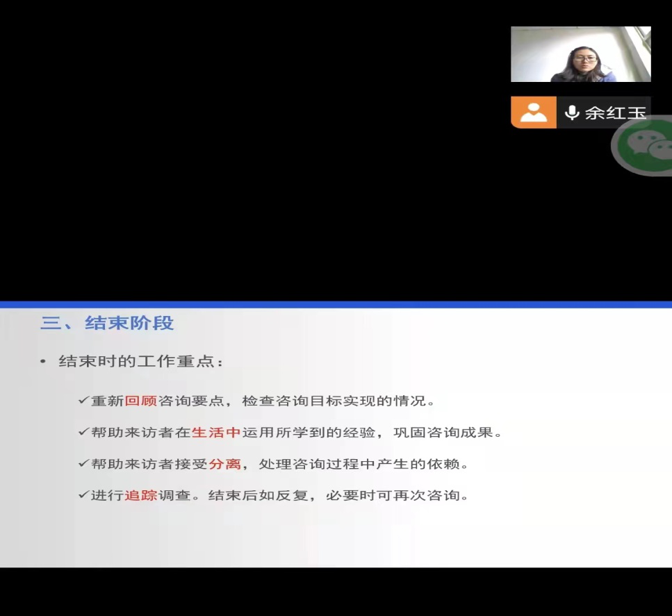Click the checkmark before 进行追踪调查
The image size is (672, 616).
coord(83,496)
